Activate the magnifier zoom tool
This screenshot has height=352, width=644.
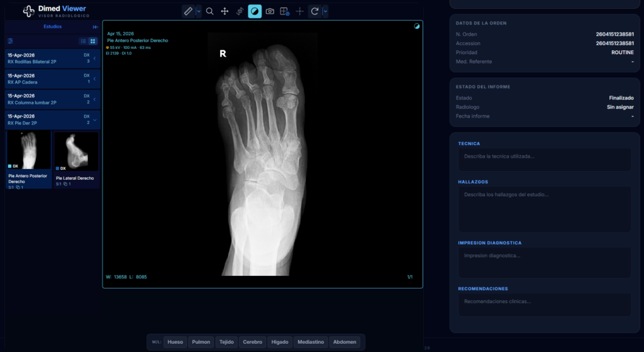(209, 11)
